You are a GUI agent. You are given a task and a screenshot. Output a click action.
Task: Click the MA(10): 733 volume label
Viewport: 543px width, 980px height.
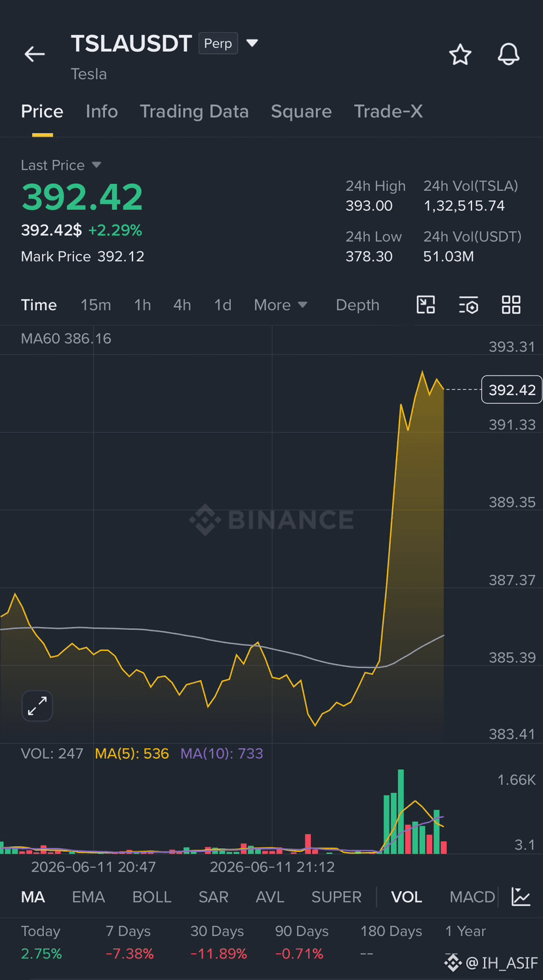pos(222,754)
